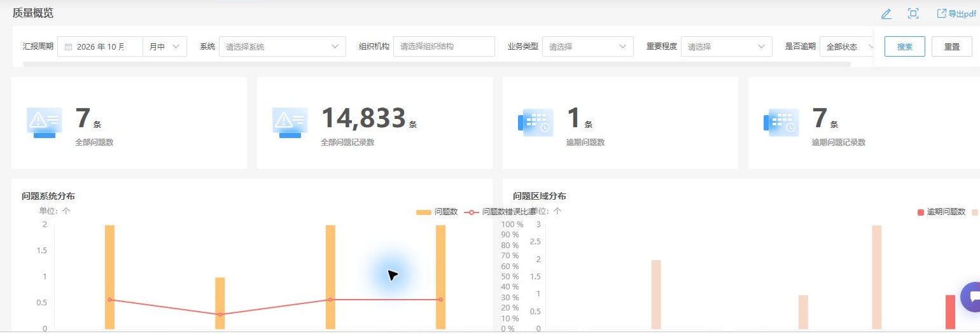980x334 pixels.
Task: Click the 2026 年 10 月 date field
Action: (101, 46)
